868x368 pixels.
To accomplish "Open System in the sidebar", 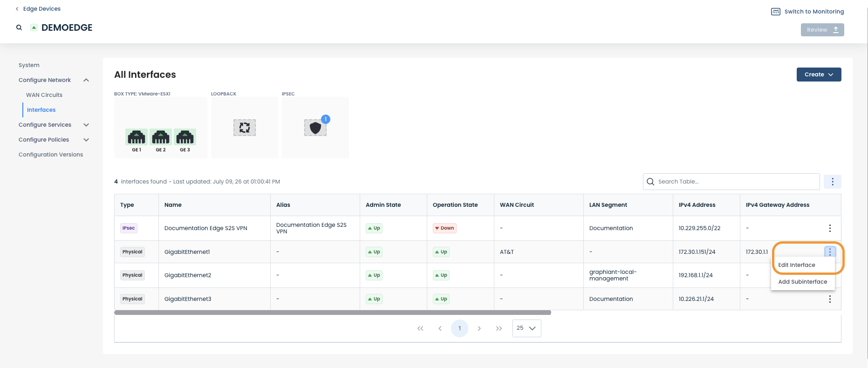I will [x=29, y=65].
